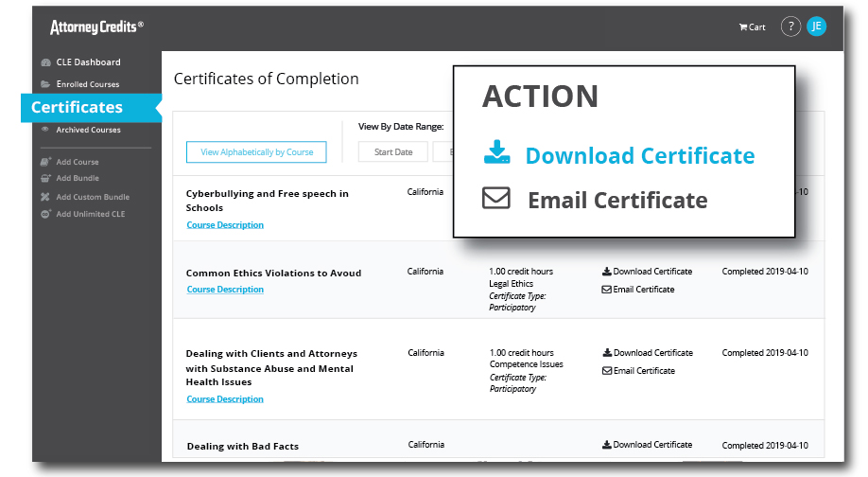Click the Cyberbullying and Free speech in Schools title
This screenshot has width=868, height=477.
pyautogui.click(x=268, y=201)
